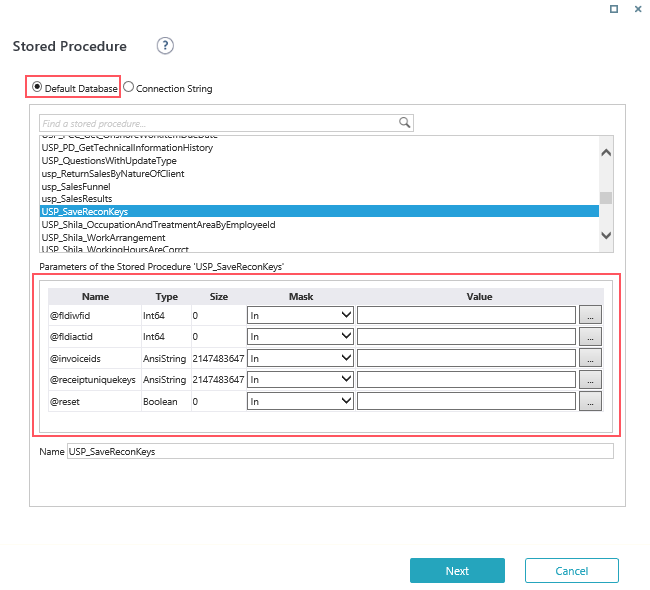Select the highlighted USP_SaveReconKeys row
Image resolution: width=650 pixels, height=590 pixels.
pos(319,211)
